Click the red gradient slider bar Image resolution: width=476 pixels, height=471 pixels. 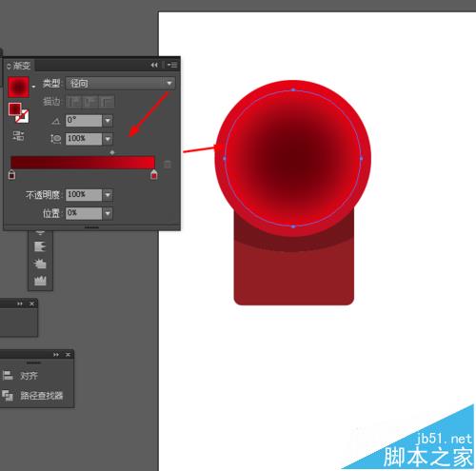83,163
